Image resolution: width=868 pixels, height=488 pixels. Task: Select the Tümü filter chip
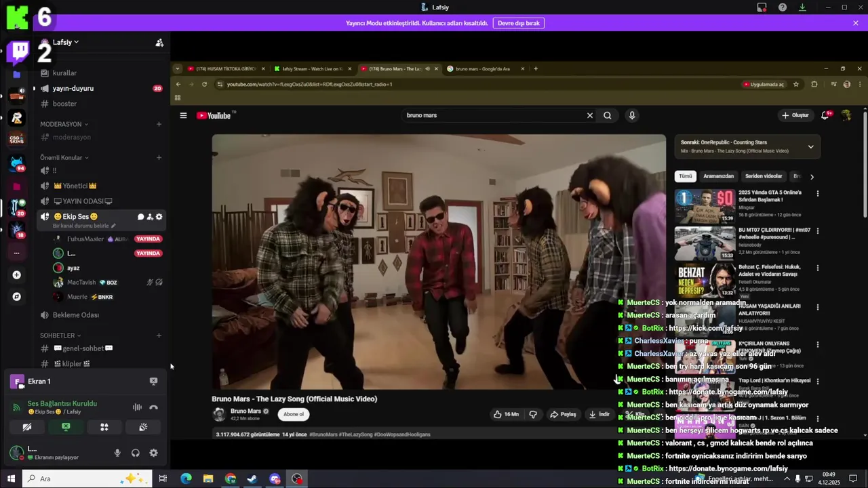pyautogui.click(x=686, y=176)
